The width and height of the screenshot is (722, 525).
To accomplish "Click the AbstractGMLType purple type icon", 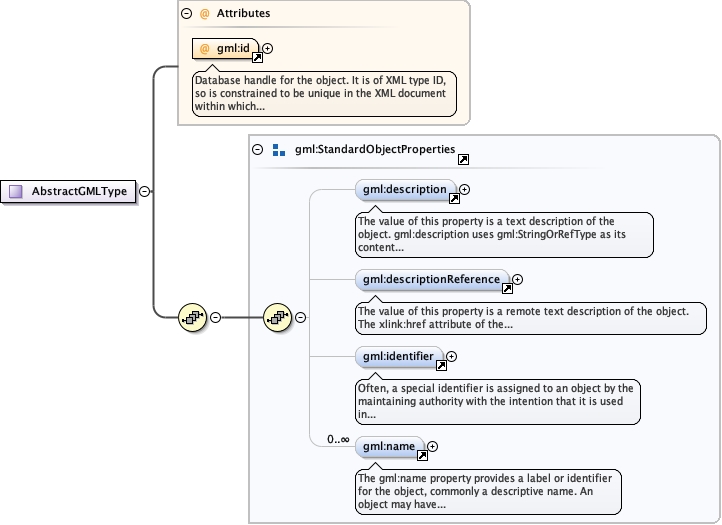I will click(16, 191).
